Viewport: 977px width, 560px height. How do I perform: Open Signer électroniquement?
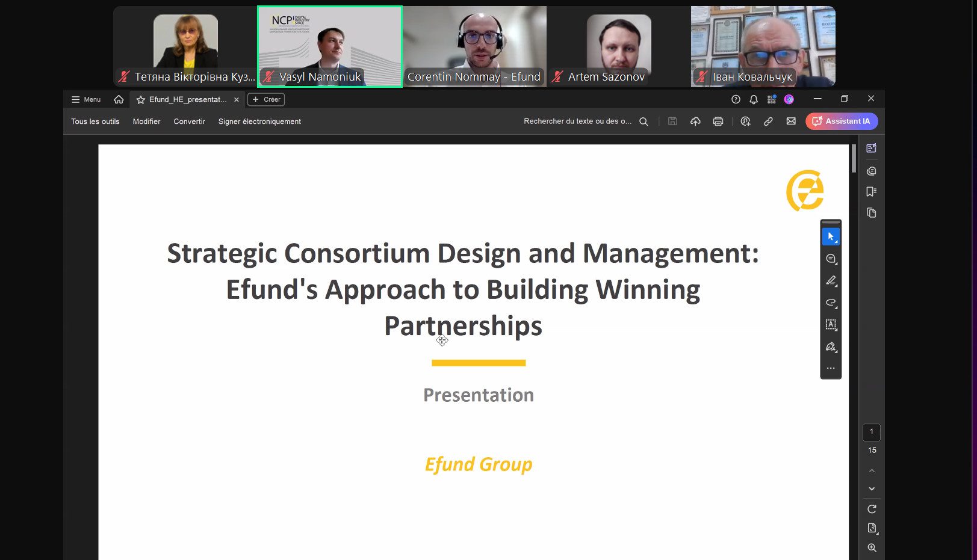[259, 122]
